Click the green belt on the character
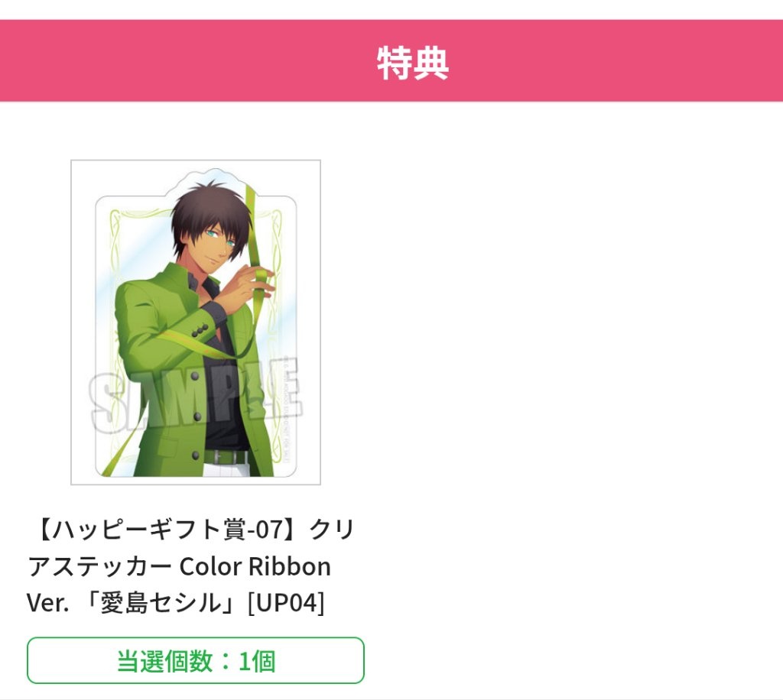The image size is (783, 700). click(226, 458)
